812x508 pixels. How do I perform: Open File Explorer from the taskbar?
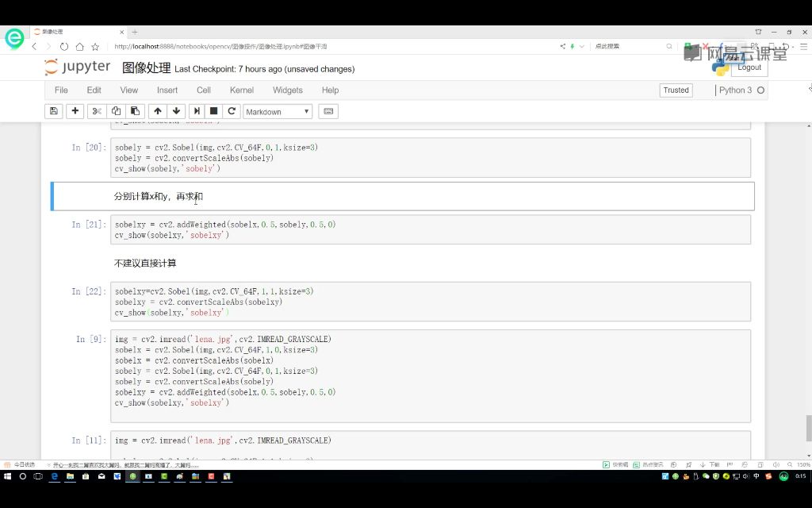coord(70,476)
